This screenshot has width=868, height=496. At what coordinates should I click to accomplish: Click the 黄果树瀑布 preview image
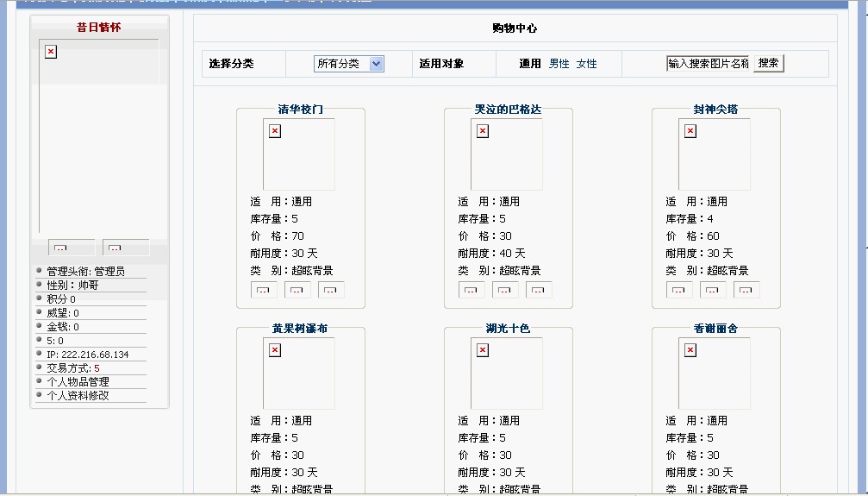coord(299,374)
